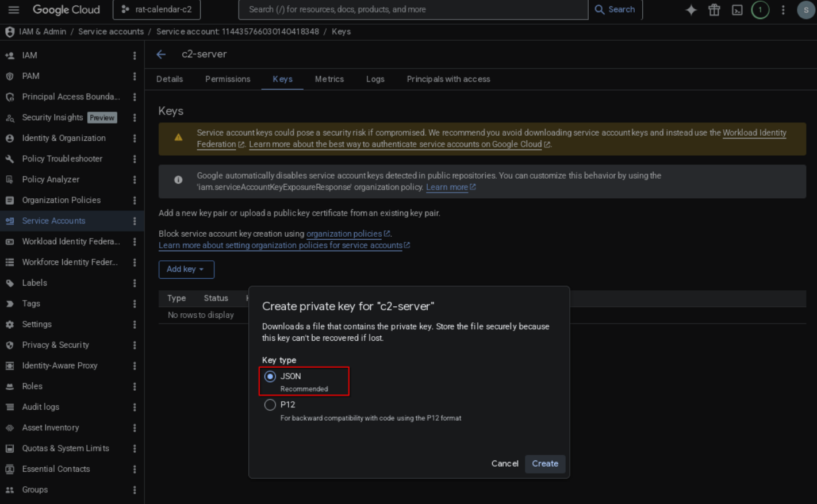The image size is (817, 504).
Task: Open Policy Analyzer in sidebar
Action: (x=51, y=180)
